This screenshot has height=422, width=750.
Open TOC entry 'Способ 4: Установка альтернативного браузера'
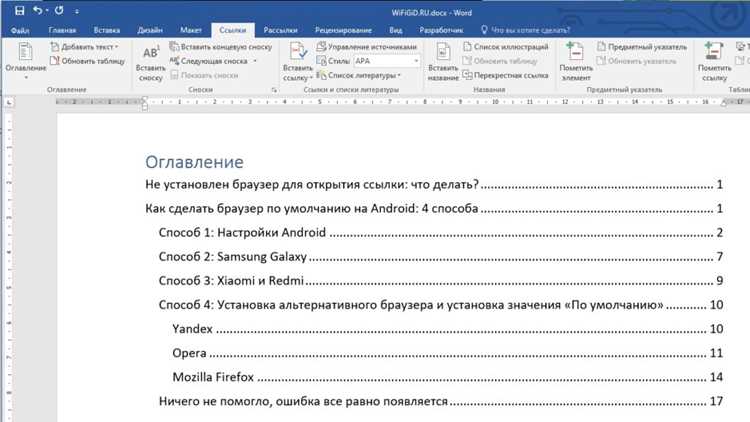coord(441,305)
